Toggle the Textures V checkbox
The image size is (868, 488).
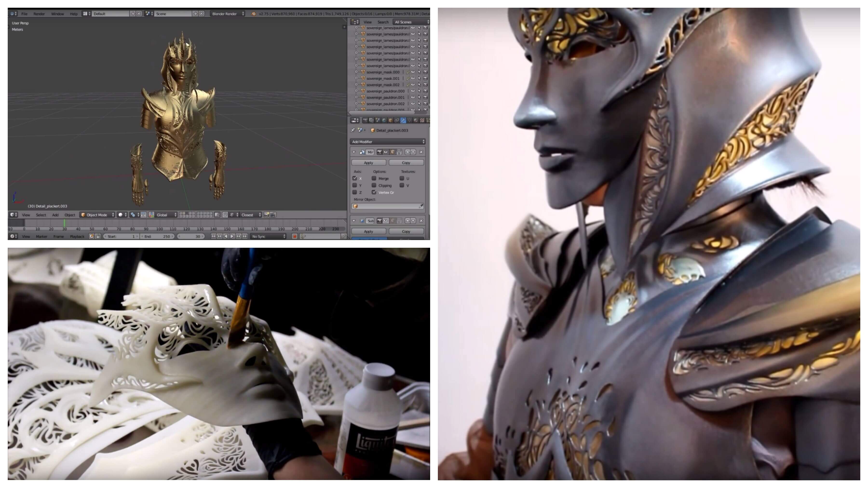pos(402,185)
